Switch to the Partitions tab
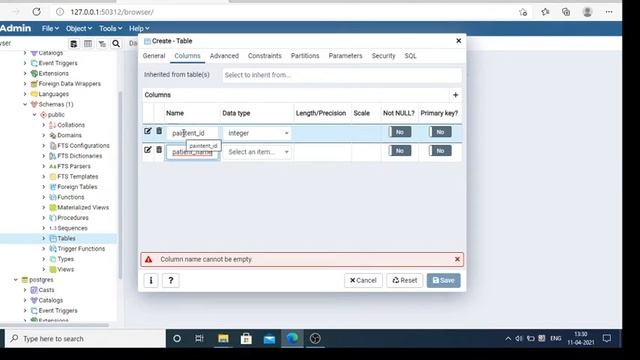640x360 pixels. click(305, 56)
